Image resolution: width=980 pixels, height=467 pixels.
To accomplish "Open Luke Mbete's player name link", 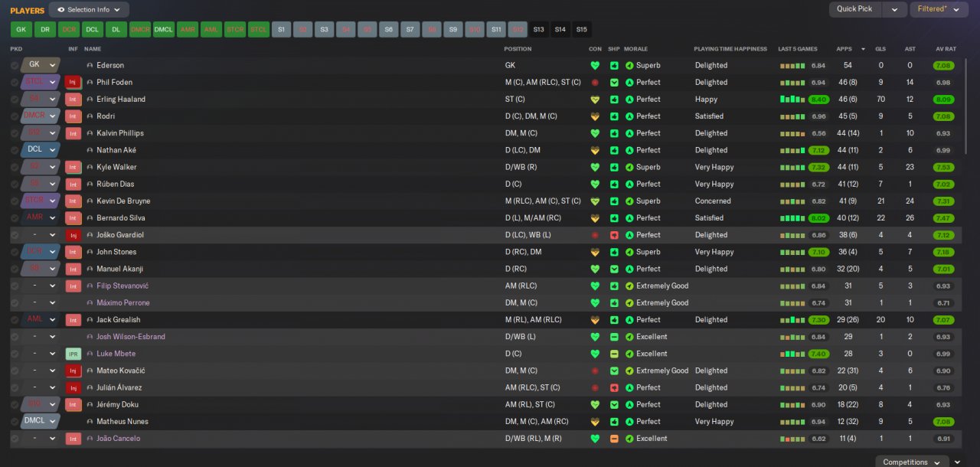I will tap(116, 354).
